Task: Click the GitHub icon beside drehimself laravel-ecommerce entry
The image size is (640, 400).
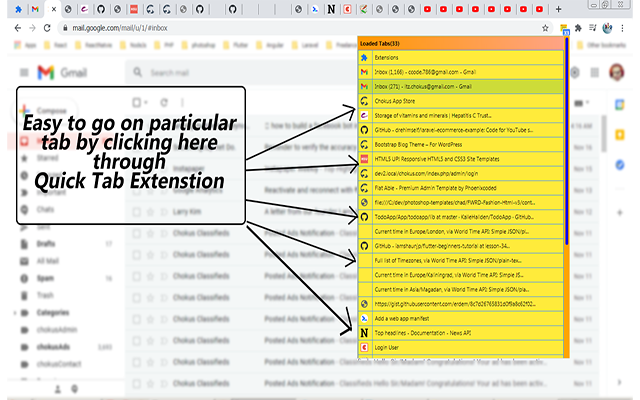Action: point(365,130)
